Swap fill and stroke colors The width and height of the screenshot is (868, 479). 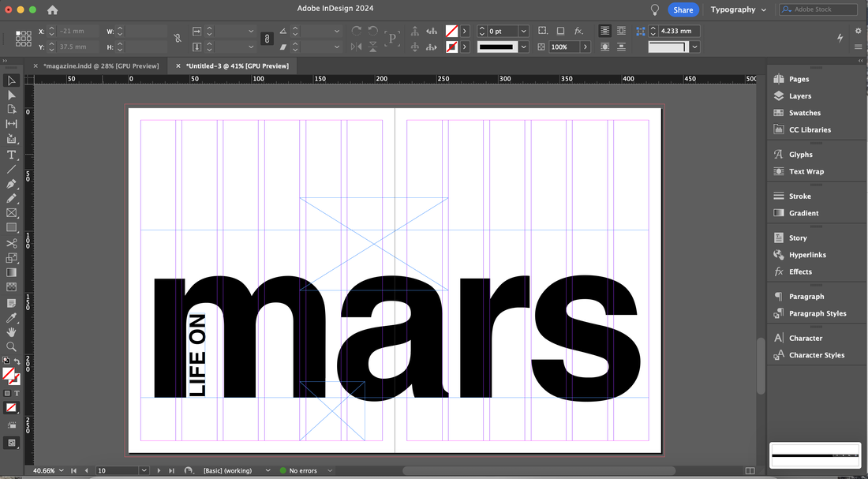point(17,361)
